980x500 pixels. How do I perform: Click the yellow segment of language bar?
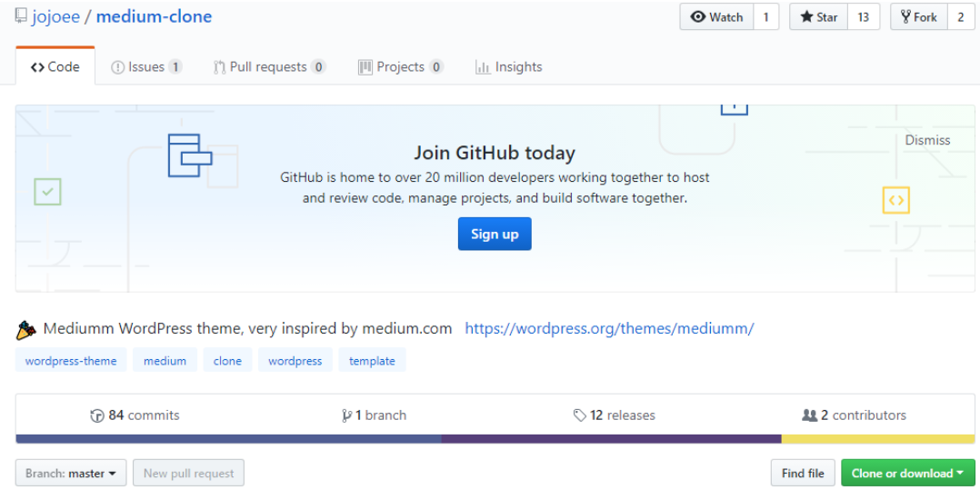(x=877, y=439)
